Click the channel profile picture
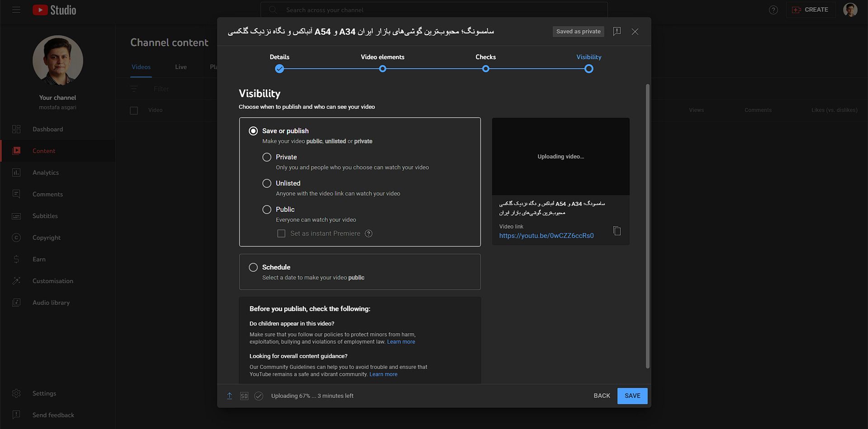Screen dimensions: 868x429 (x=58, y=61)
